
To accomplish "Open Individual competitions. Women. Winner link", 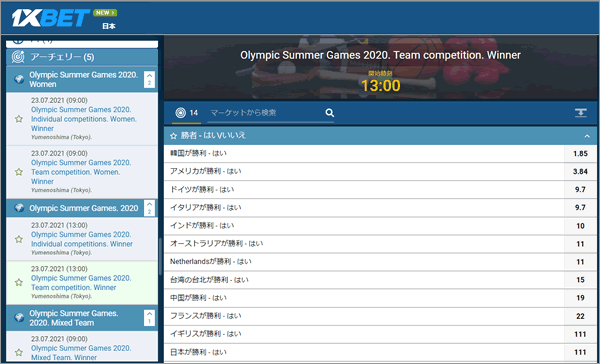I will pos(84,119).
